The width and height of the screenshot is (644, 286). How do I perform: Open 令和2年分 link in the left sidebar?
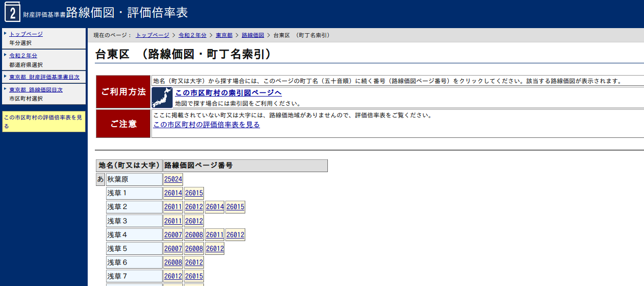[23, 55]
